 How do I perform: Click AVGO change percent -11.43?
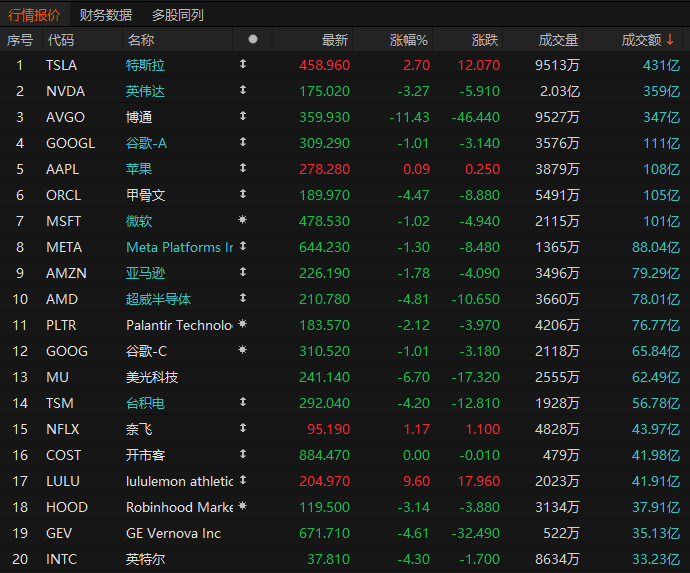409,117
